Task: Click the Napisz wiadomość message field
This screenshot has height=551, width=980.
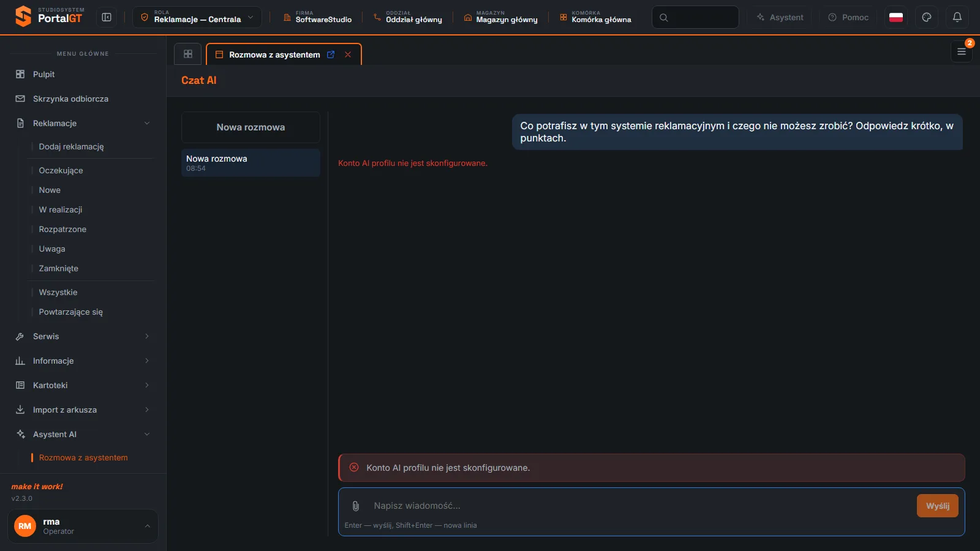Action: pyautogui.click(x=640, y=506)
